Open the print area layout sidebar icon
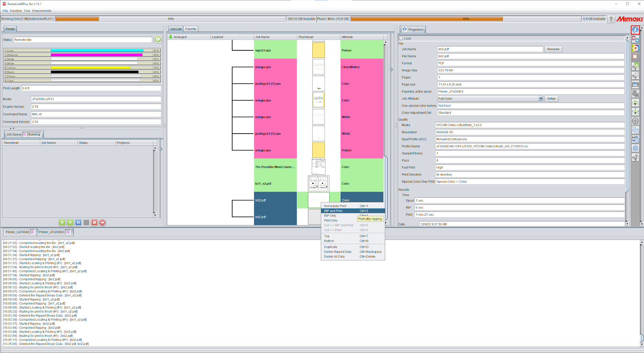The width and height of the screenshot is (644, 353). click(x=635, y=85)
